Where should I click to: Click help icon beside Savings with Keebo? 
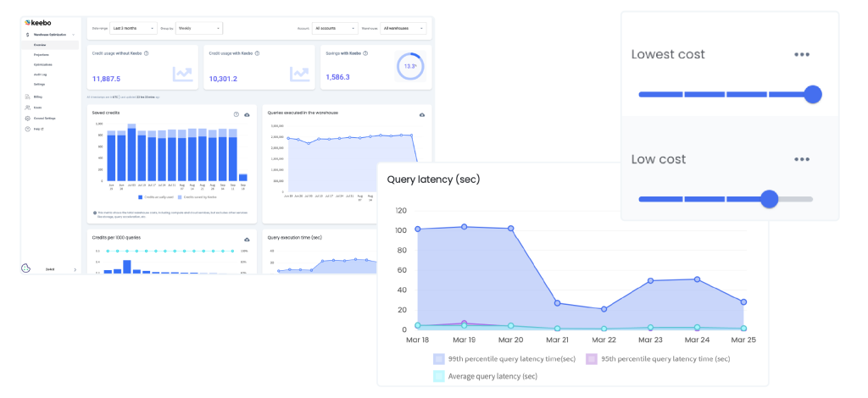pyautogui.click(x=366, y=53)
